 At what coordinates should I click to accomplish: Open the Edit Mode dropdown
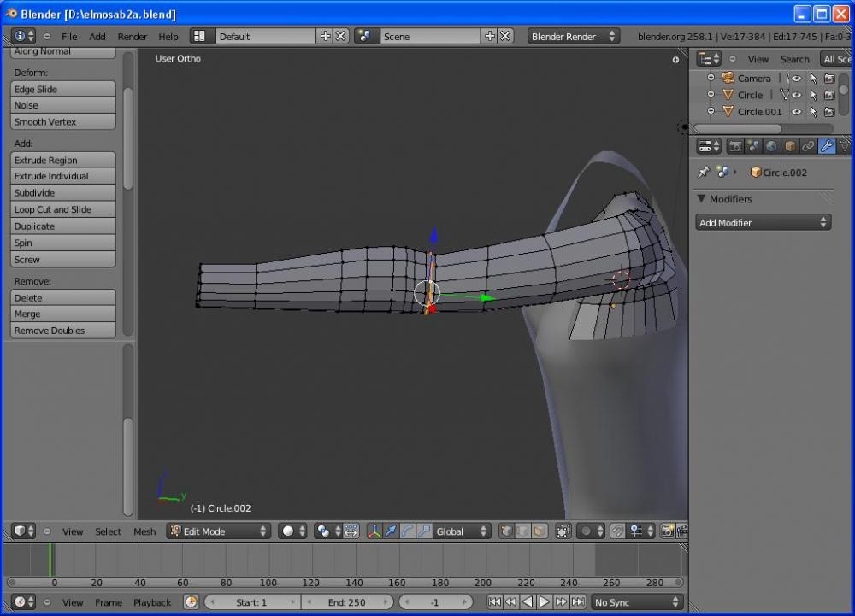(x=219, y=531)
